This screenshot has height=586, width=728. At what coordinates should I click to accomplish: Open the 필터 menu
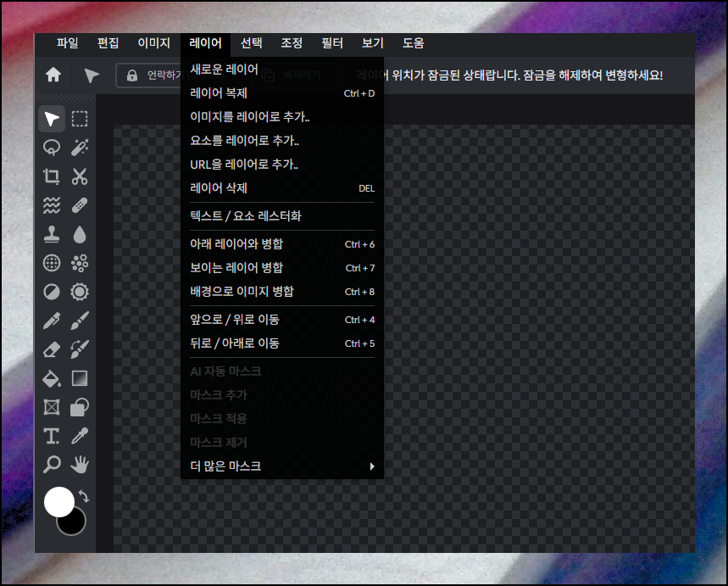[x=332, y=43]
